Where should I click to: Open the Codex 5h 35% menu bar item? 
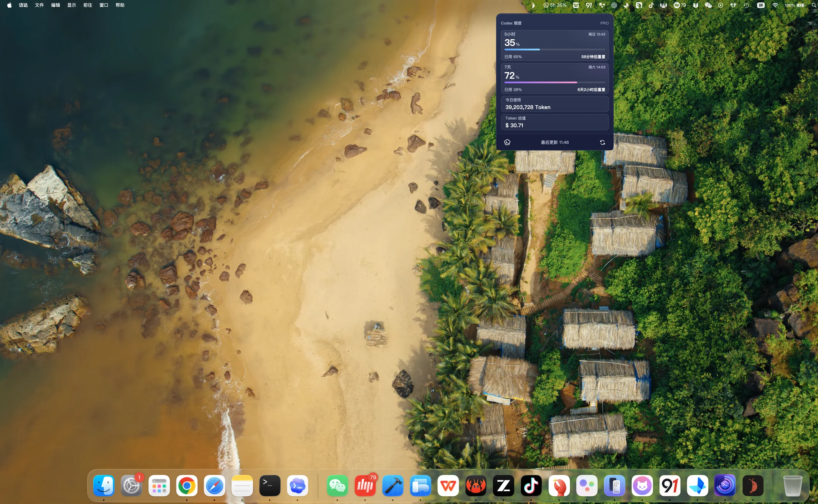(554, 5)
